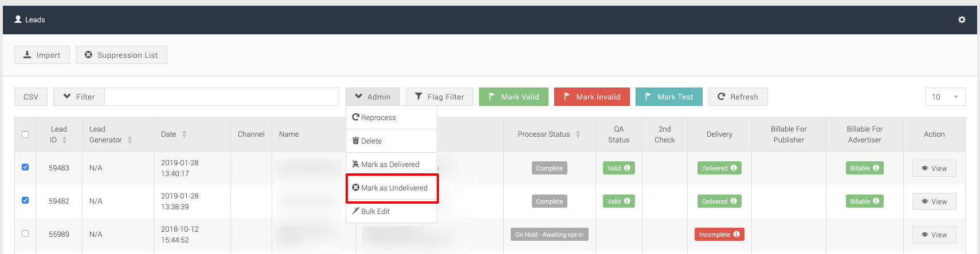980x254 pixels.
Task: Choose Mark as Delivered menu item
Action: (391, 164)
